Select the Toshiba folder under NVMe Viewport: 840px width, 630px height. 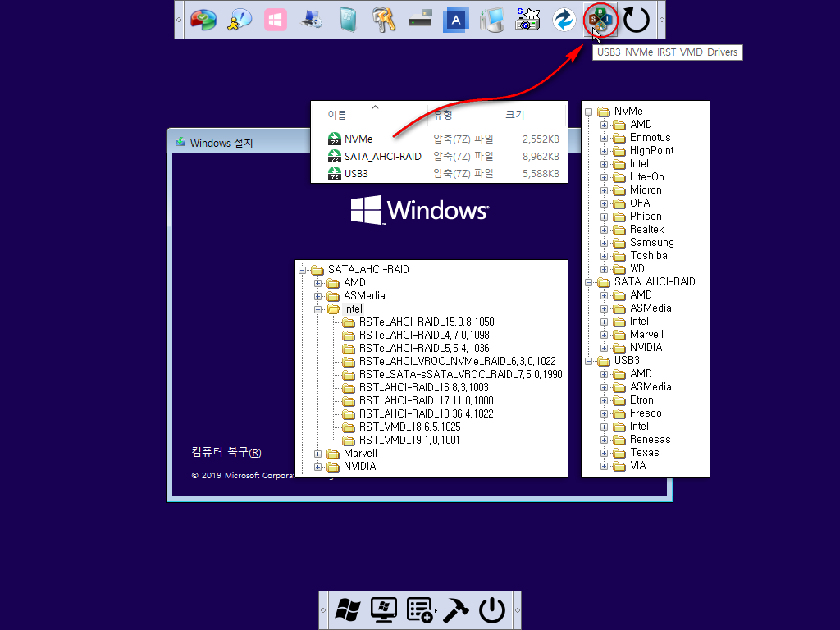pyautogui.click(x=649, y=256)
